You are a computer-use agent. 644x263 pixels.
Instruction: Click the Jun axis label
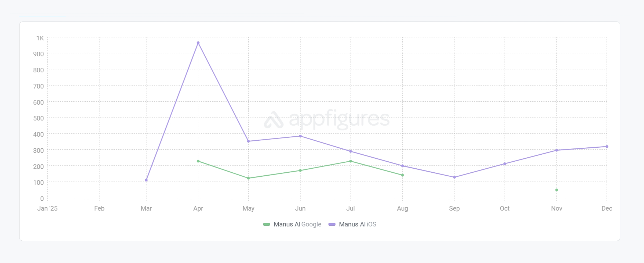pyautogui.click(x=300, y=208)
